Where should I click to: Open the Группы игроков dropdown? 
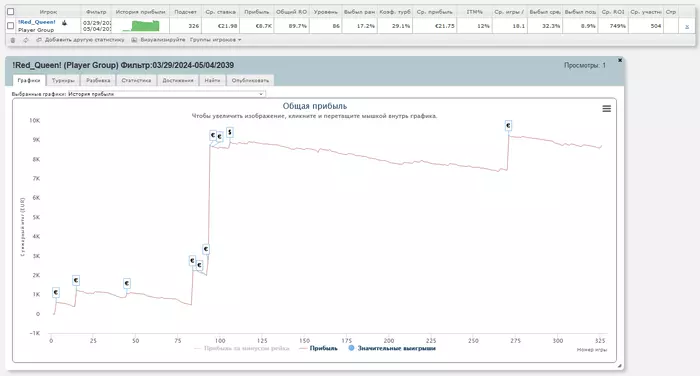click(215, 40)
